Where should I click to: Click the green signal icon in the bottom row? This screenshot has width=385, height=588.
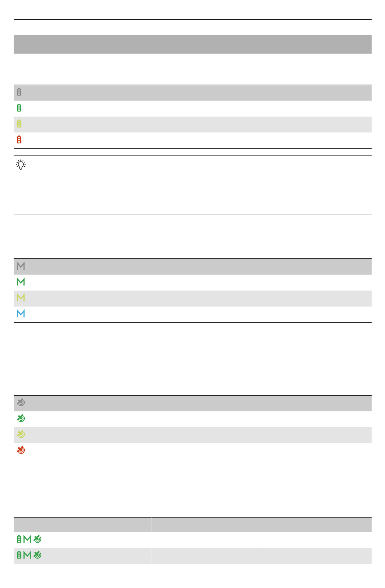pos(37,555)
